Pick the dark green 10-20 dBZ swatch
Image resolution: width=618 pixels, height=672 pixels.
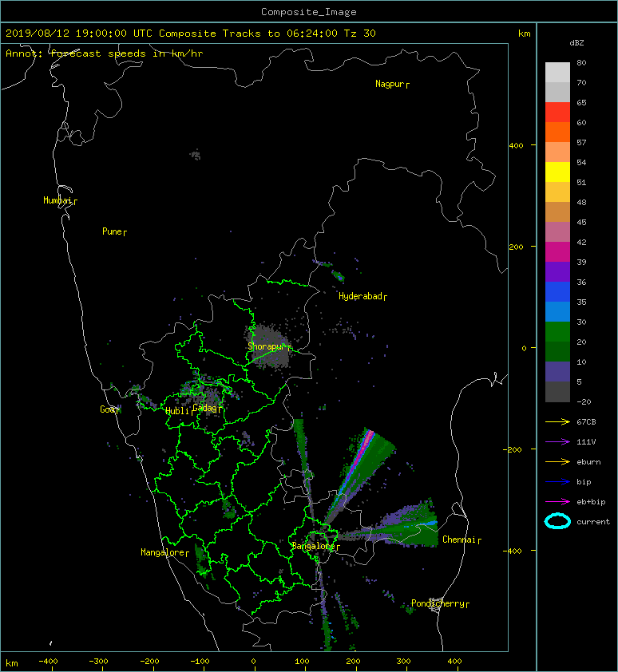point(557,351)
